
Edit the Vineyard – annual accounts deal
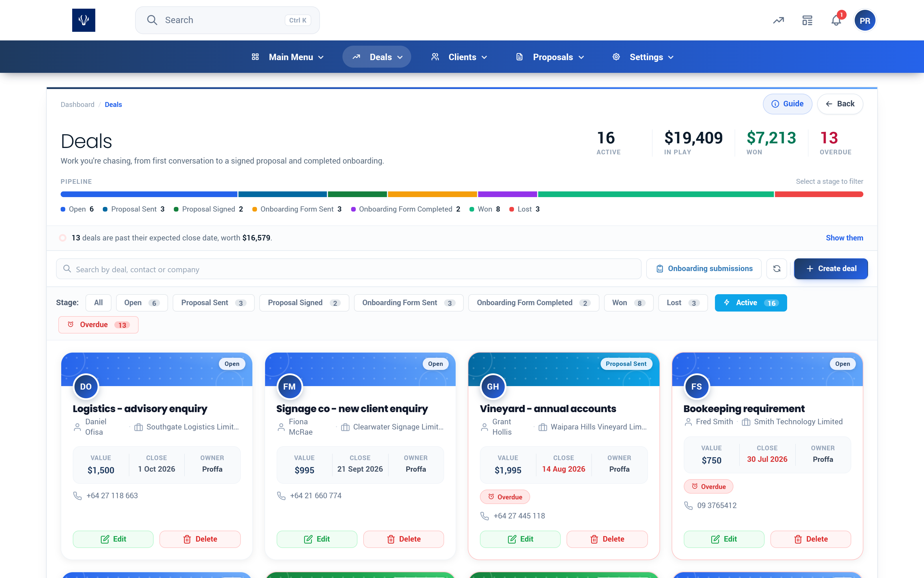520,539
